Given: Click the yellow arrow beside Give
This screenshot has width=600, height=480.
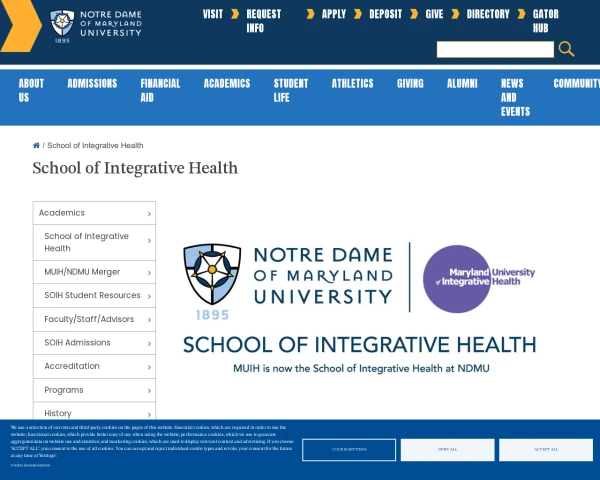Looking at the screenshot, I should (455, 14).
